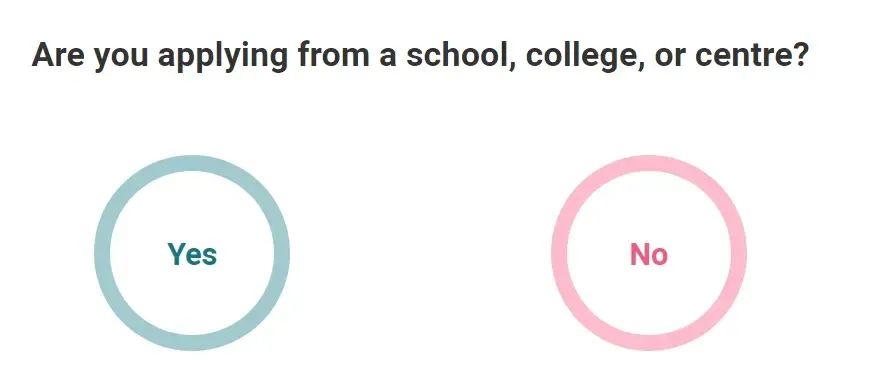Select the No circular button
Viewport: 893px width, 387px height.
[x=649, y=253]
